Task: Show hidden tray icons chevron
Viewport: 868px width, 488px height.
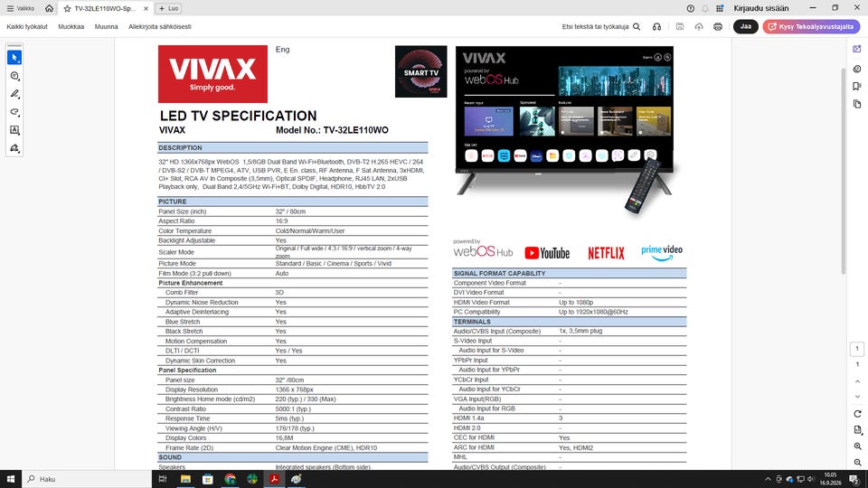Action: (x=768, y=479)
